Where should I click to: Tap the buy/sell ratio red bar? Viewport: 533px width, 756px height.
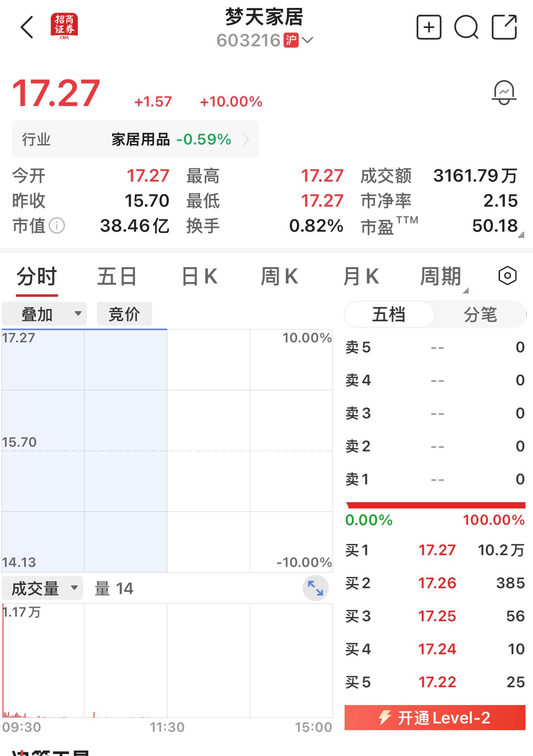pyautogui.click(x=435, y=505)
